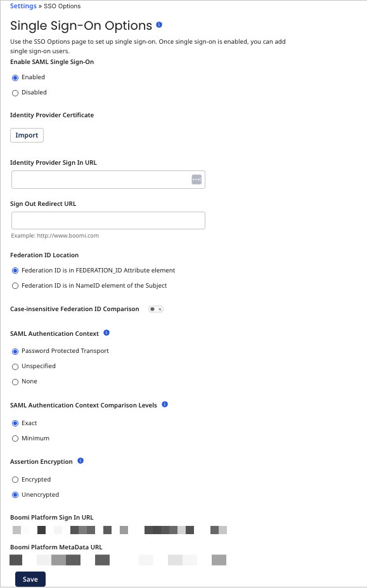The height and width of the screenshot is (588, 367).
Task: Select Federation ID is in NameID element option
Action: 15,285
